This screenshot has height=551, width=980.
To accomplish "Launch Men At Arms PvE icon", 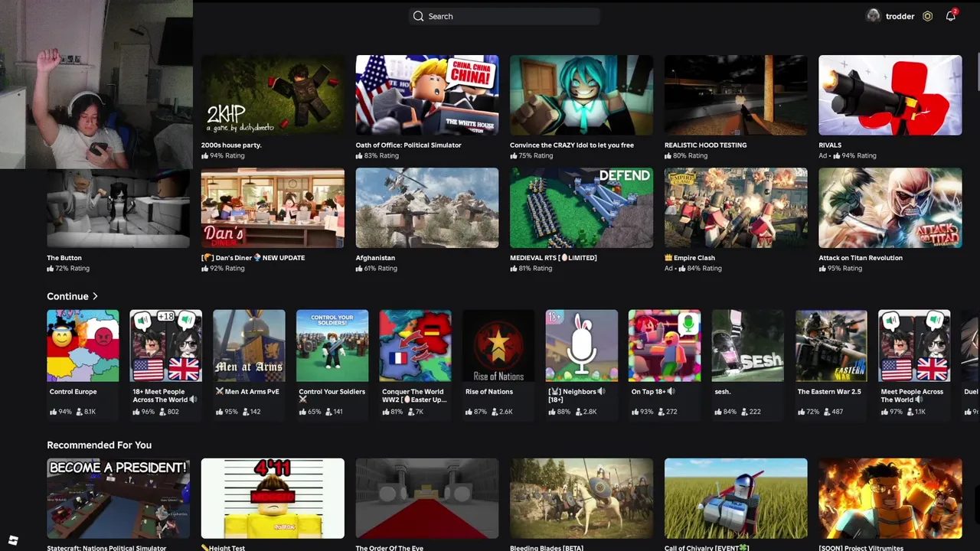I will click(x=249, y=345).
